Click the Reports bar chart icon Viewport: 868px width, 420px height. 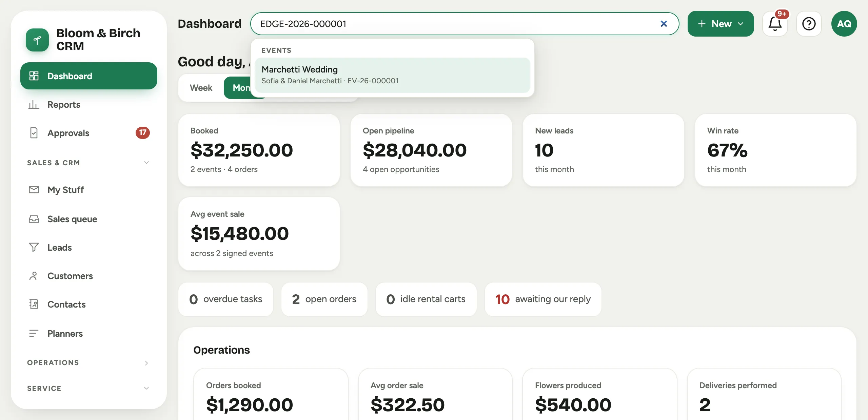click(x=34, y=104)
